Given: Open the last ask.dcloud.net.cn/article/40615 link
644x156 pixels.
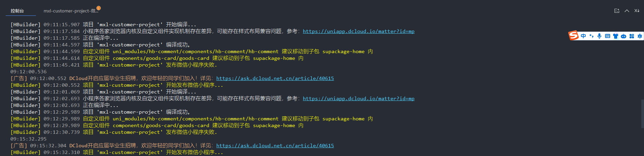Looking at the screenshot, I should [x=275, y=146].
